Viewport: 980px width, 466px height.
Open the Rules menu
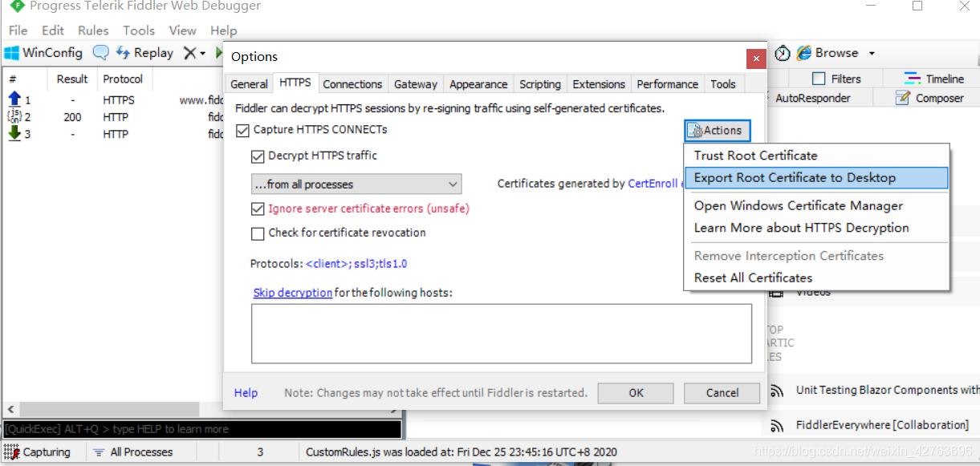point(93,30)
